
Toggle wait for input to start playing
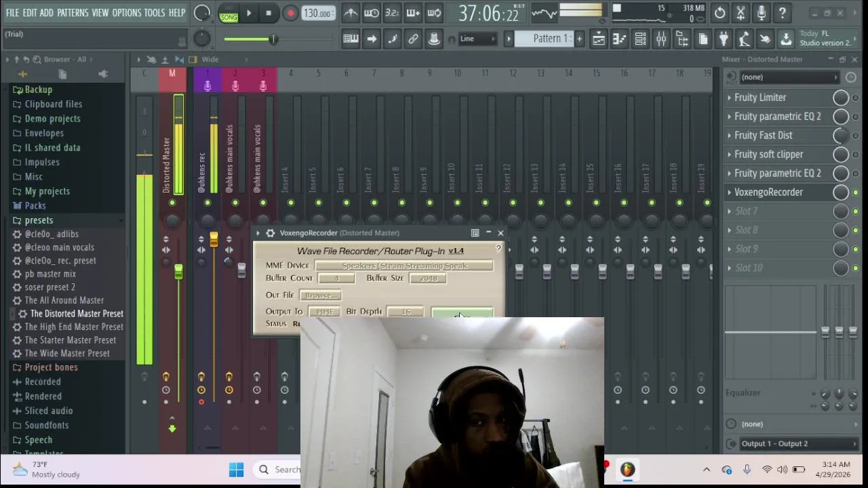point(372,13)
